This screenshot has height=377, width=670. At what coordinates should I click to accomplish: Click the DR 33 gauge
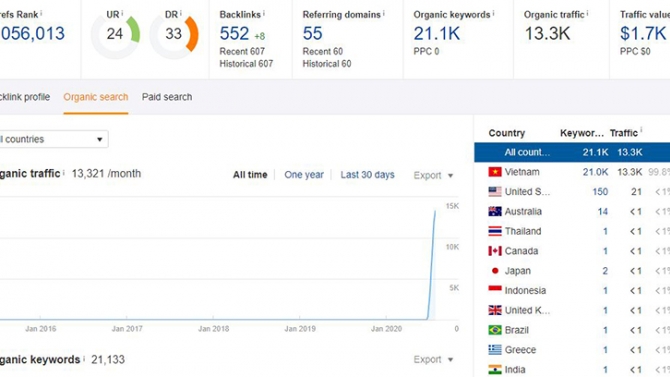(x=174, y=35)
